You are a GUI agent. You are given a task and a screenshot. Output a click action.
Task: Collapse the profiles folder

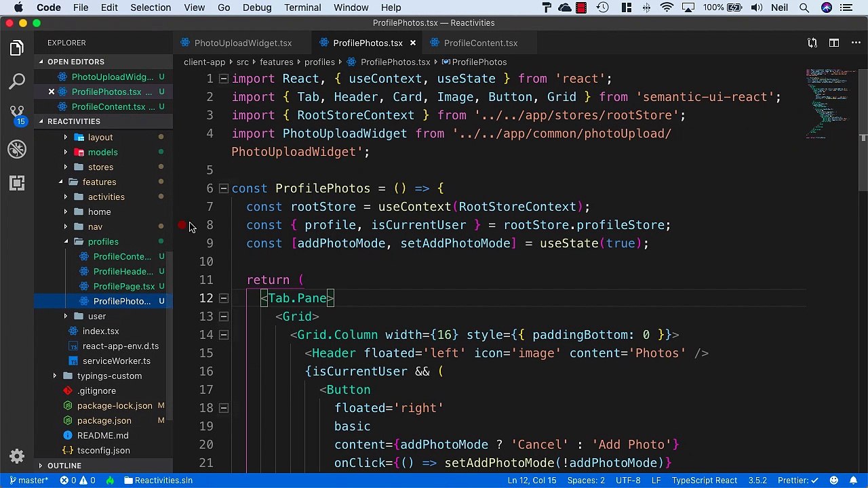click(103, 241)
